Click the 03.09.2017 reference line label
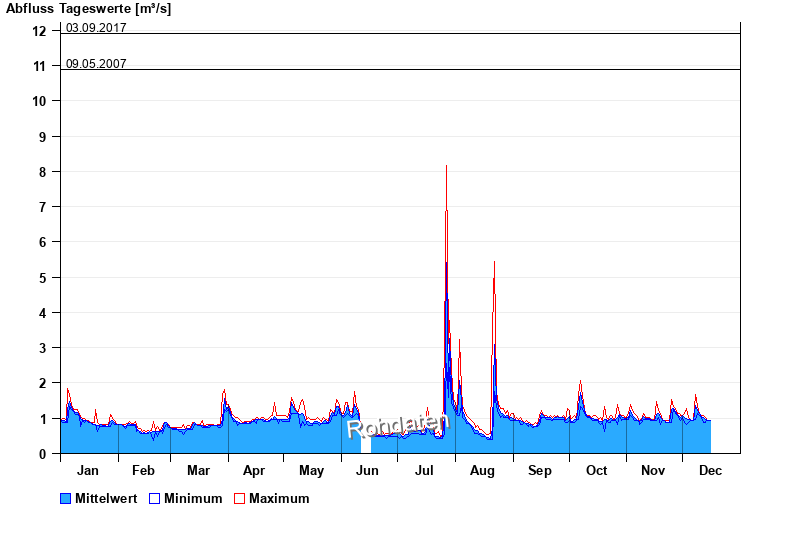Image resolution: width=800 pixels, height=550 pixels. coord(96,28)
